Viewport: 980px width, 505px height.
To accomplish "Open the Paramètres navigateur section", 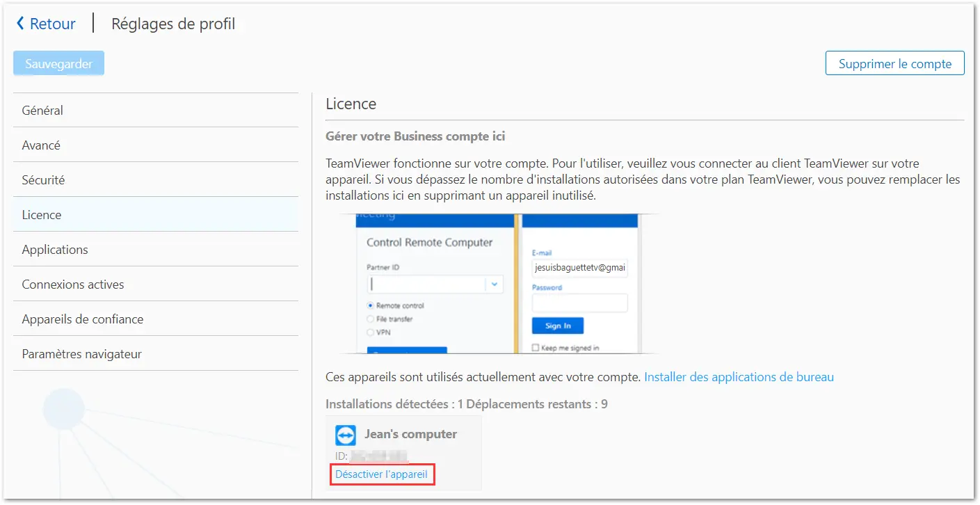I will click(156, 353).
